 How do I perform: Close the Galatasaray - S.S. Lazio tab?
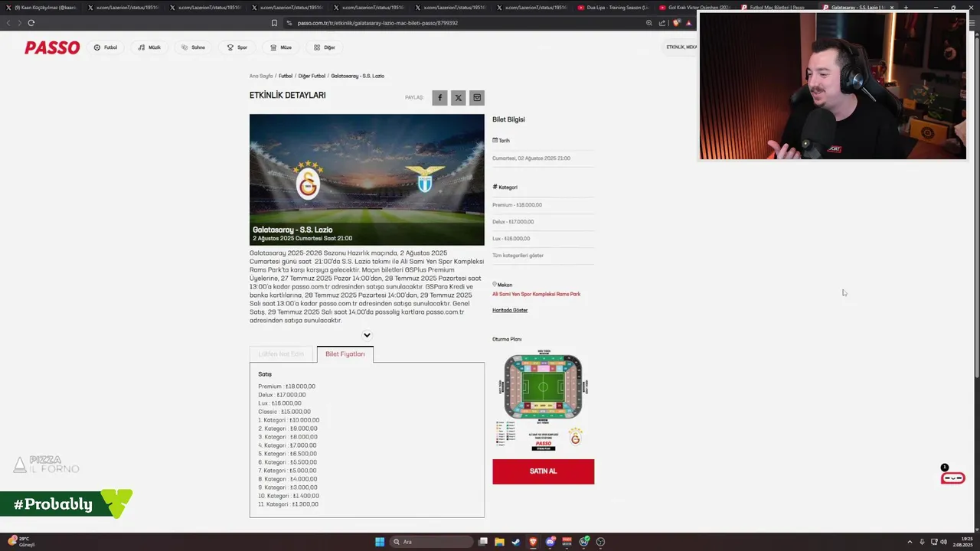click(x=891, y=8)
